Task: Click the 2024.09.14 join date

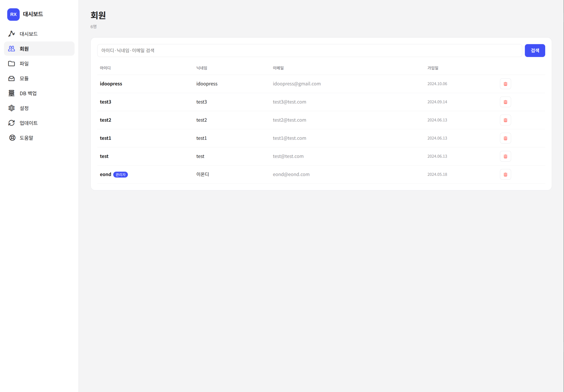Action: (437, 102)
